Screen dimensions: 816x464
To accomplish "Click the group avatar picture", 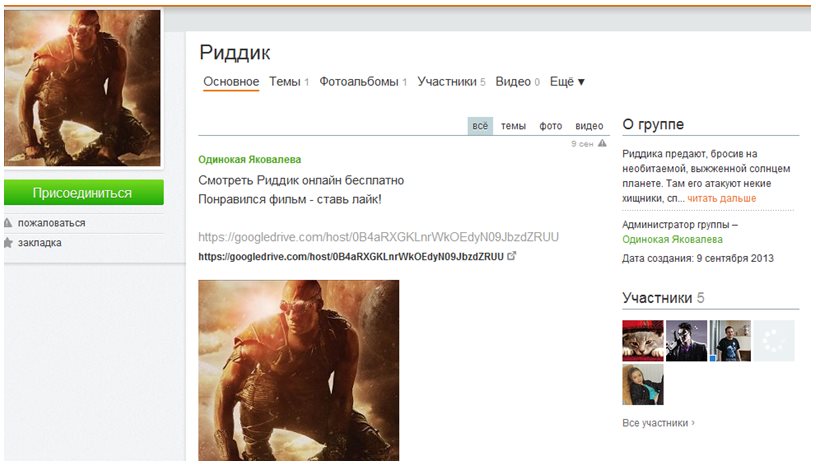I will pyautogui.click(x=82, y=88).
